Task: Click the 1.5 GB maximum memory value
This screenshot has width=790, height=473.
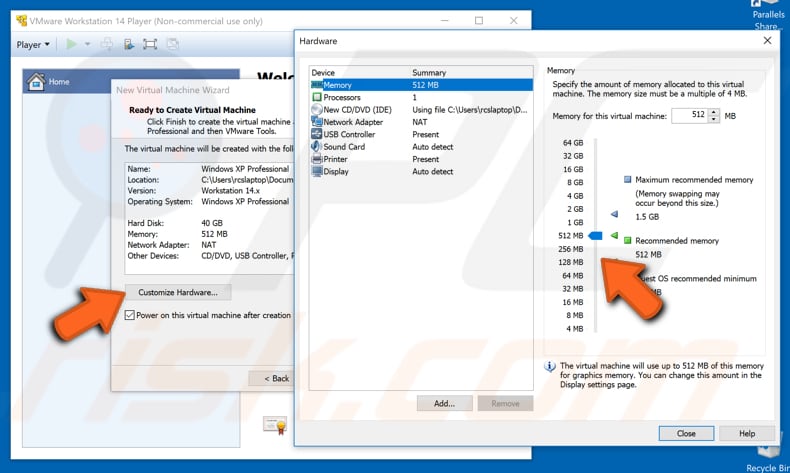Action: point(647,217)
